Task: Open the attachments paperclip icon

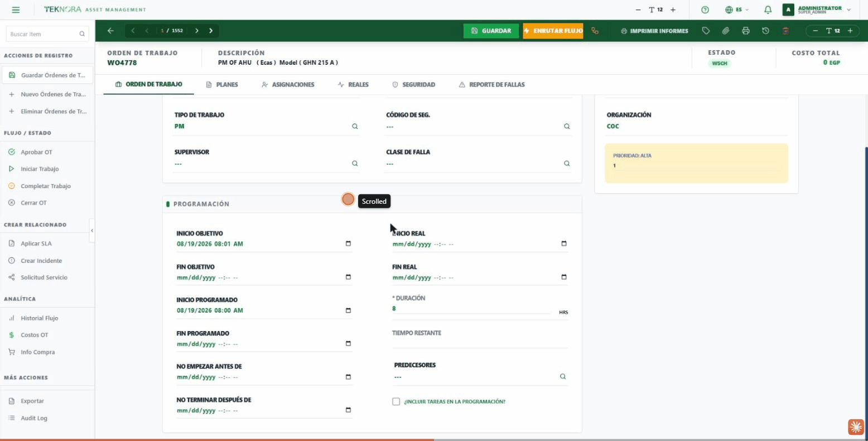Action: tap(726, 31)
